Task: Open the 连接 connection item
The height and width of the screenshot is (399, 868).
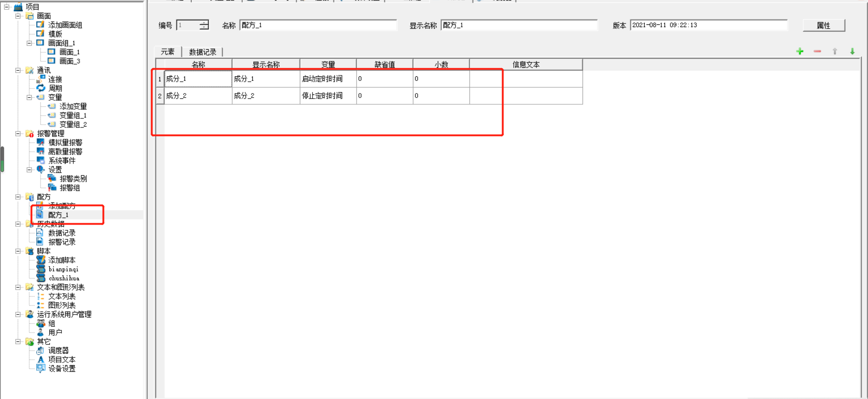Action: pyautogui.click(x=55, y=79)
